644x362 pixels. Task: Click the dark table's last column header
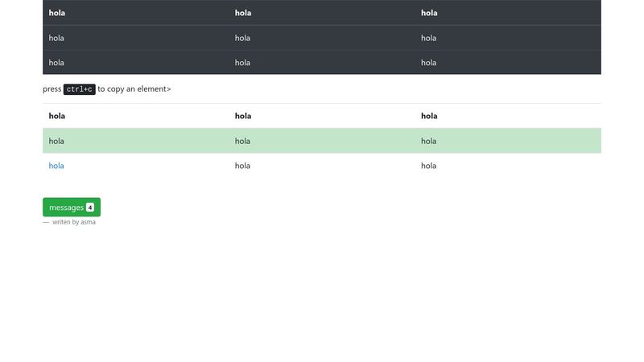pos(429,13)
